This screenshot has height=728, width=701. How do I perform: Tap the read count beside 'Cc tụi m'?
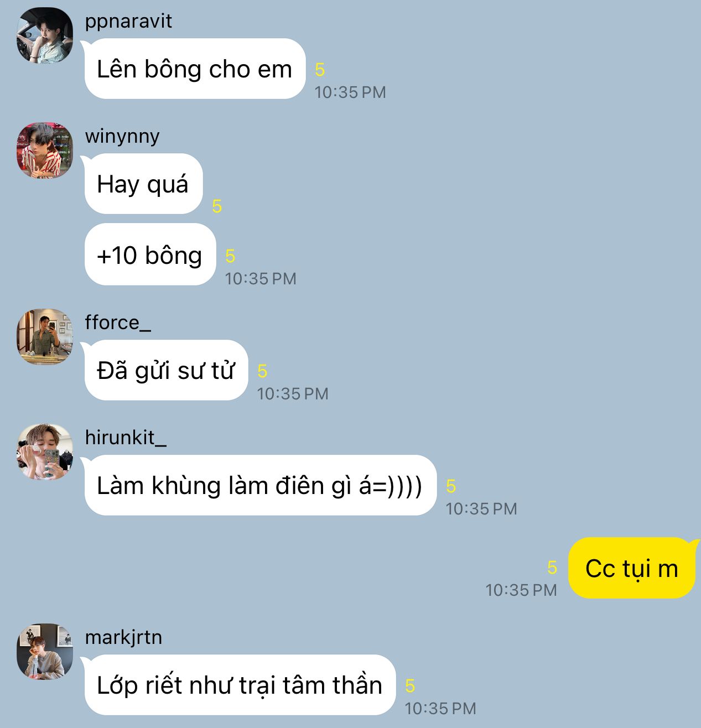(x=552, y=567)
